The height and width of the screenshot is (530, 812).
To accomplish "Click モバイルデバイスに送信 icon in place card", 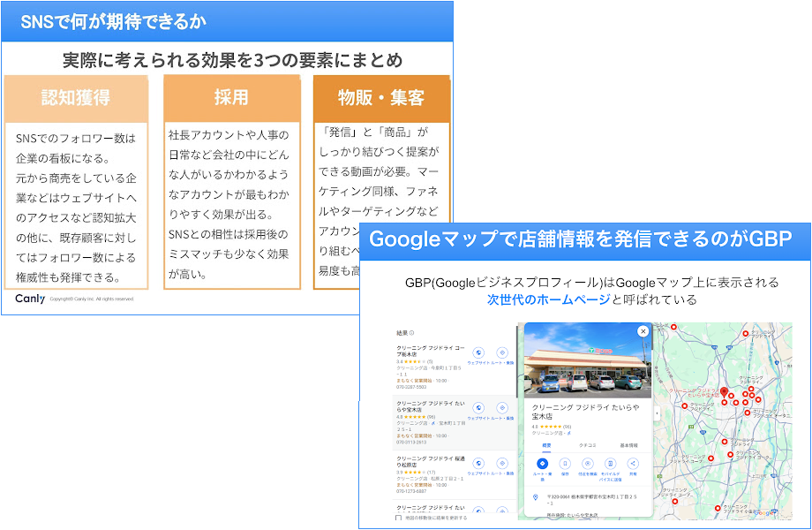I will pyautogui.click(x=610, y=464).
